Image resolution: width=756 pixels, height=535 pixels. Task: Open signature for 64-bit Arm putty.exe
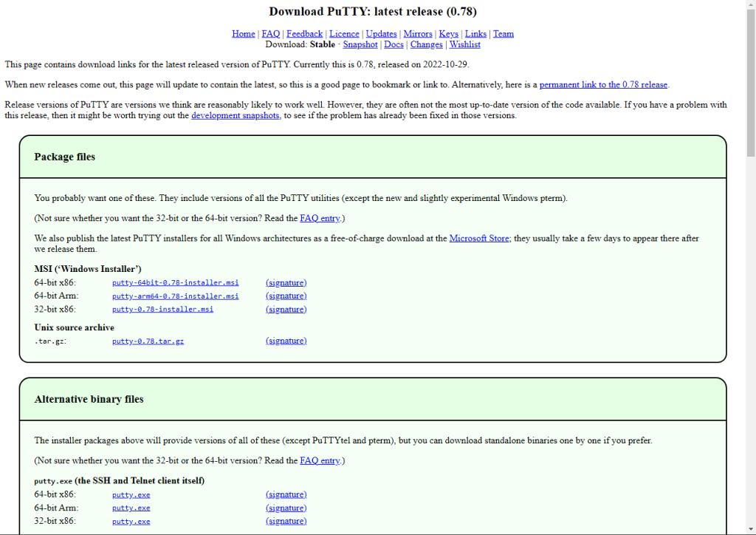[x=286, y=508]
